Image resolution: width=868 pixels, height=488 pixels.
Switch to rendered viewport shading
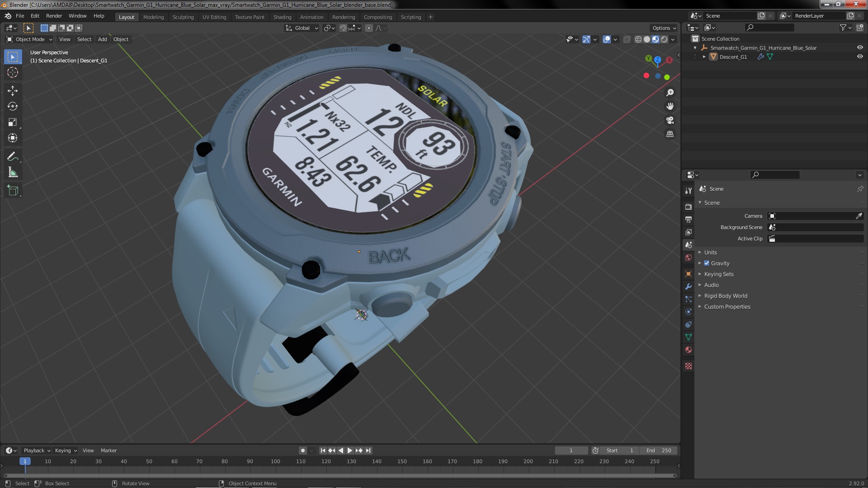664,40
